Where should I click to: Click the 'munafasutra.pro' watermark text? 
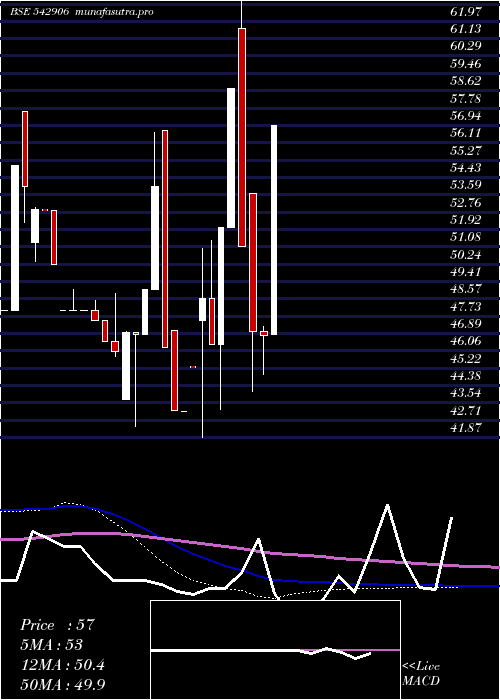pos(115,12)
